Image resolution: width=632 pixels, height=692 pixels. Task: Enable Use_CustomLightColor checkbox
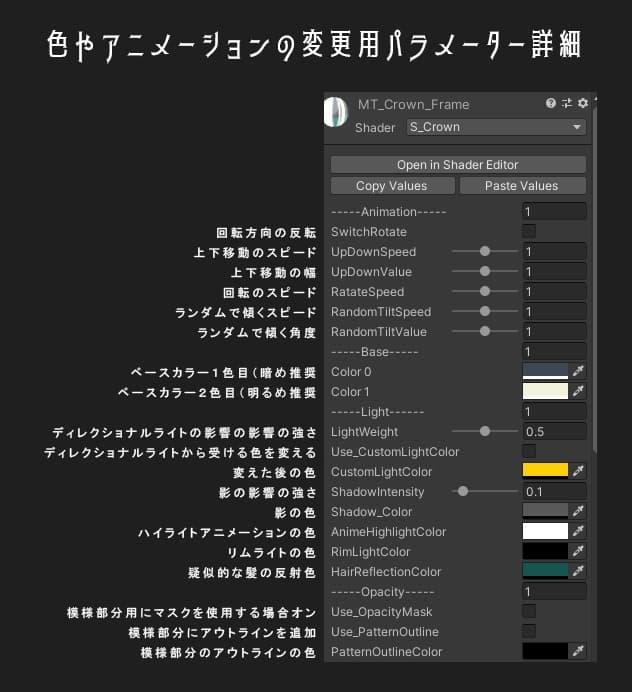coord(529,451)
